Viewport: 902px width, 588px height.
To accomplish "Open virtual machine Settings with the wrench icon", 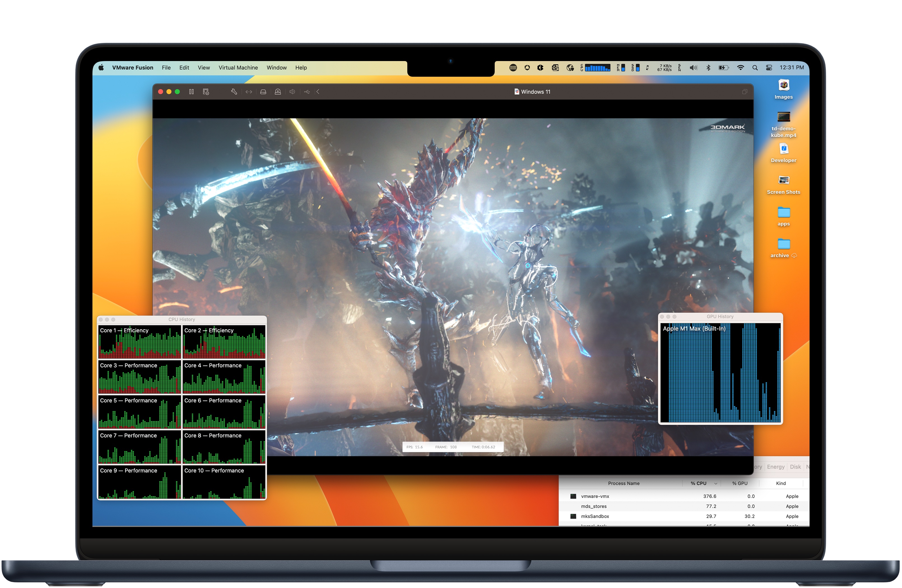I will point(233,91).
